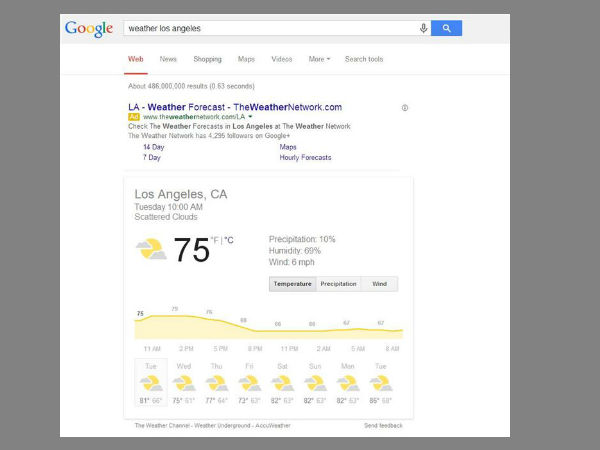
Task: Open the Maps search tab
Action: pyautogui.click(x=246, y=59)
